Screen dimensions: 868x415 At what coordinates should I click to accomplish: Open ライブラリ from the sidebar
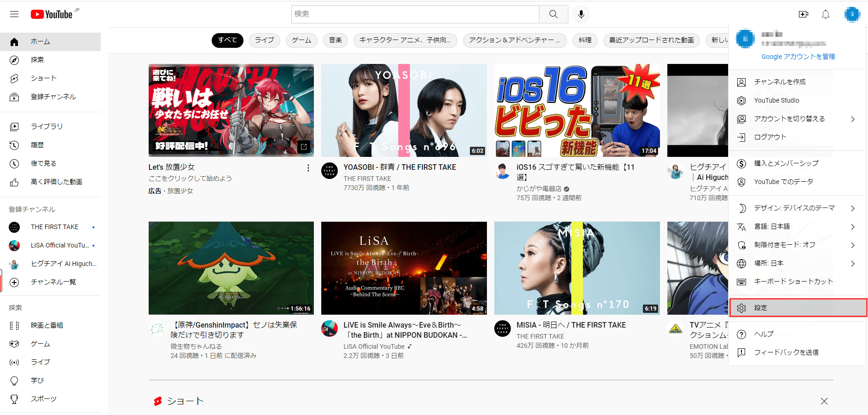pos(46,126)
